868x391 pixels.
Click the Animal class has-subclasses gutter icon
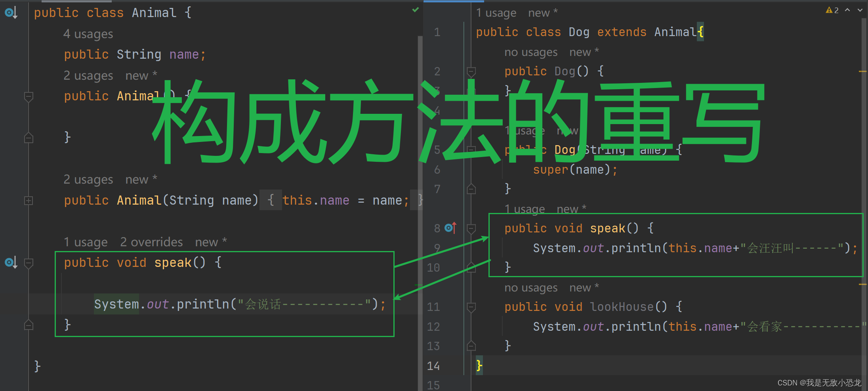coord(11,13)
